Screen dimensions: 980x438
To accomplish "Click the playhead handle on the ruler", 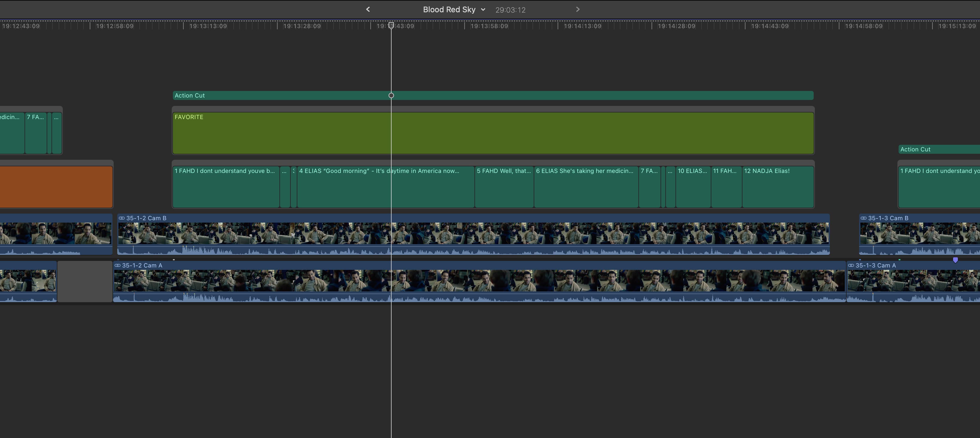I will coord(391,25).
